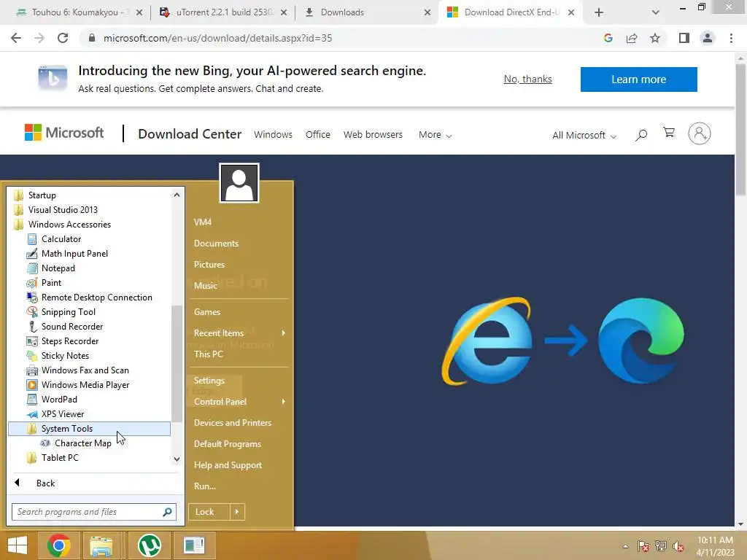
Task: Open Calculator from Windows Accessories
Action: click(61, 239)
